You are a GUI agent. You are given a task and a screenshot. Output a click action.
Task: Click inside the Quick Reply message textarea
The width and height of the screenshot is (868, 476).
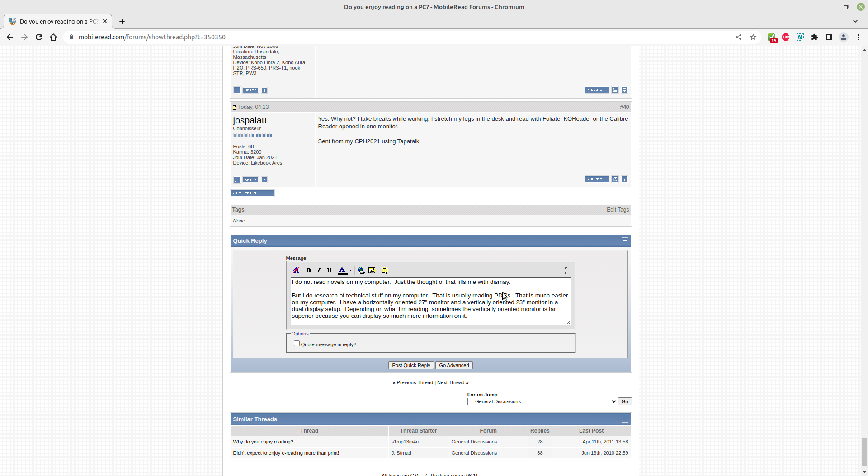pyautogui.click(x=430, y=301)
